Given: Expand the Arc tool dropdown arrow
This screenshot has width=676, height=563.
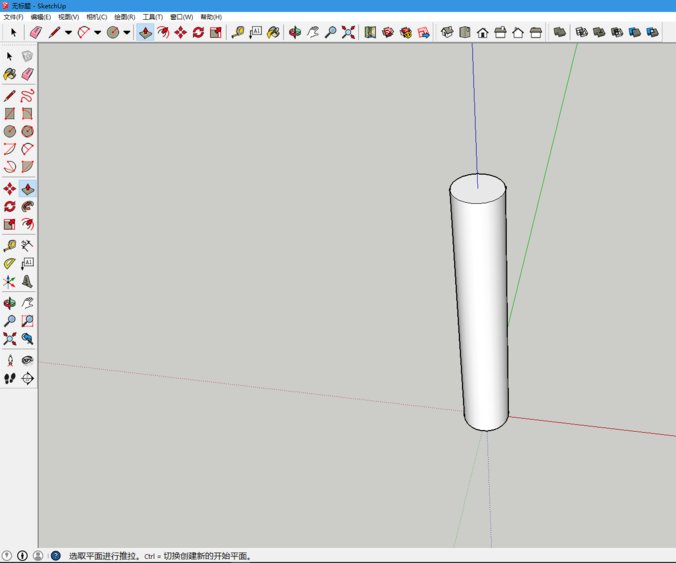Looking at the screenshot, I should [97, 32].
